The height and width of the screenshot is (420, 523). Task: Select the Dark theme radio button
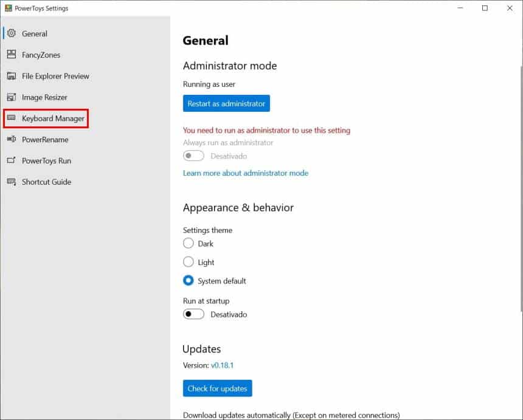point(188,243)
